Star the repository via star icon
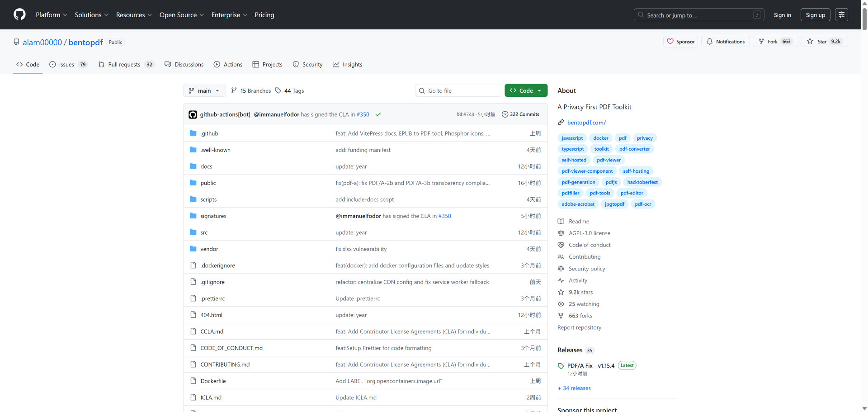Viewport: 868px width, 412px height. 810,41
